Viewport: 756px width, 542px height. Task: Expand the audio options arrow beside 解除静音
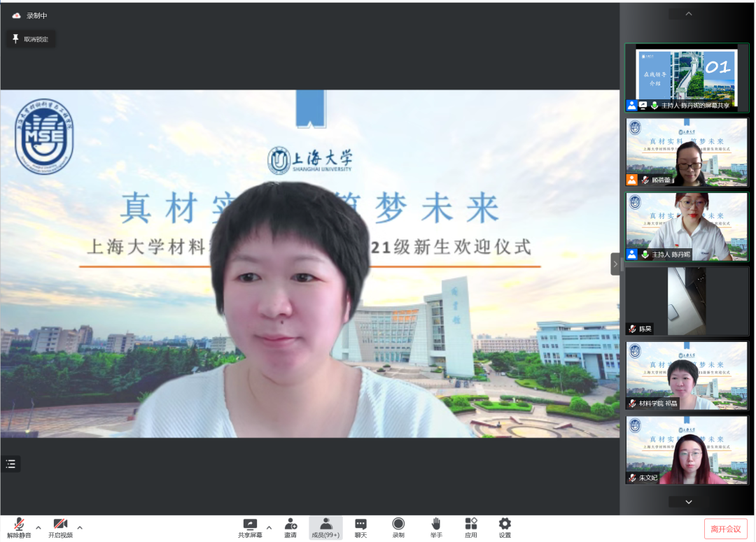(x=38, y=527)
